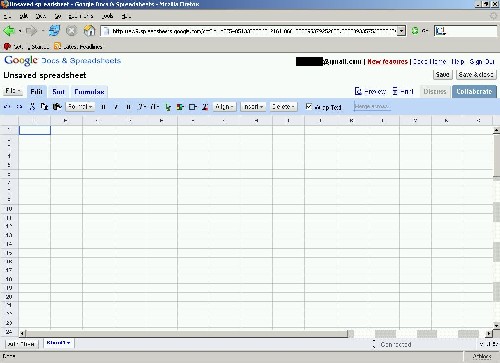Click the Google Docs & Spreadsheets logo
Viewport: 500px width, 363px height.
pyautogui.click(x=62, y=61)
